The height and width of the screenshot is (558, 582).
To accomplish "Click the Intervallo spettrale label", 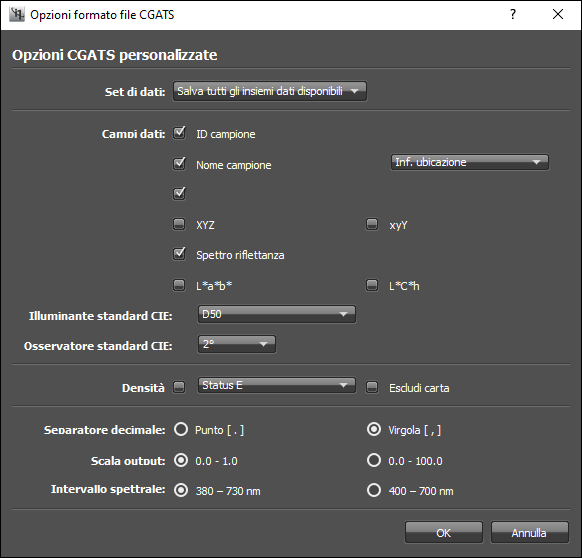I will pos(108,489).
